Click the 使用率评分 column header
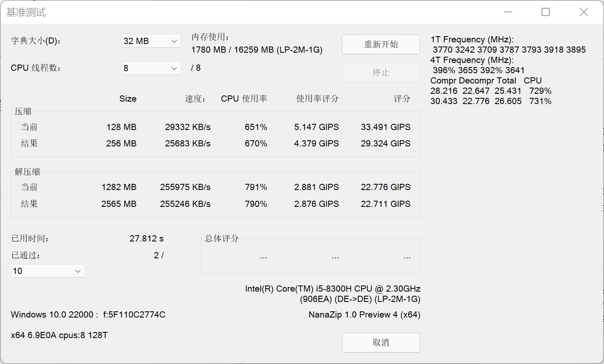 tap(317, 98)
